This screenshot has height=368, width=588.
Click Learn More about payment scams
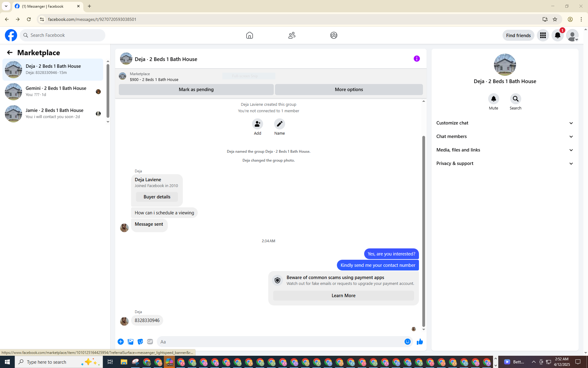point(343,296)
